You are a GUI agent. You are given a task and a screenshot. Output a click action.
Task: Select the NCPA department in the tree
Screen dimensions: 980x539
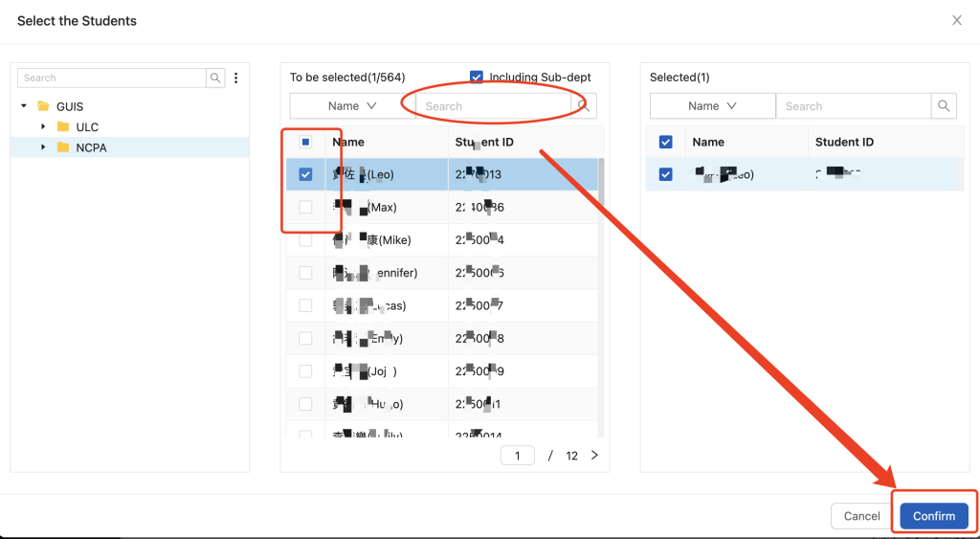pos(90,147)
